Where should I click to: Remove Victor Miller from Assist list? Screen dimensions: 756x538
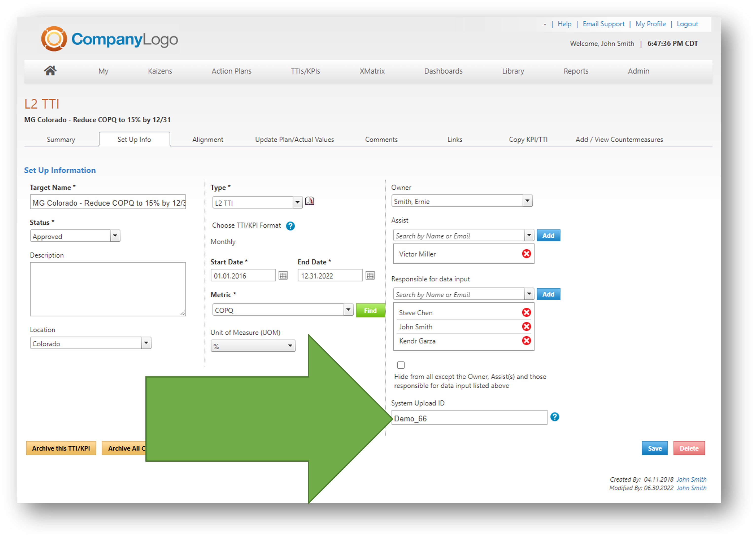(x=526, y=253)
